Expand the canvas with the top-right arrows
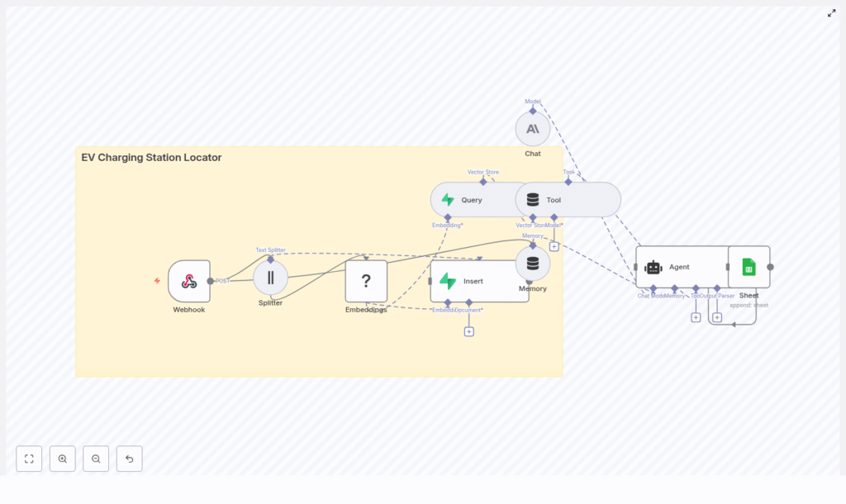Screen dimensions: 846x504 832,12
